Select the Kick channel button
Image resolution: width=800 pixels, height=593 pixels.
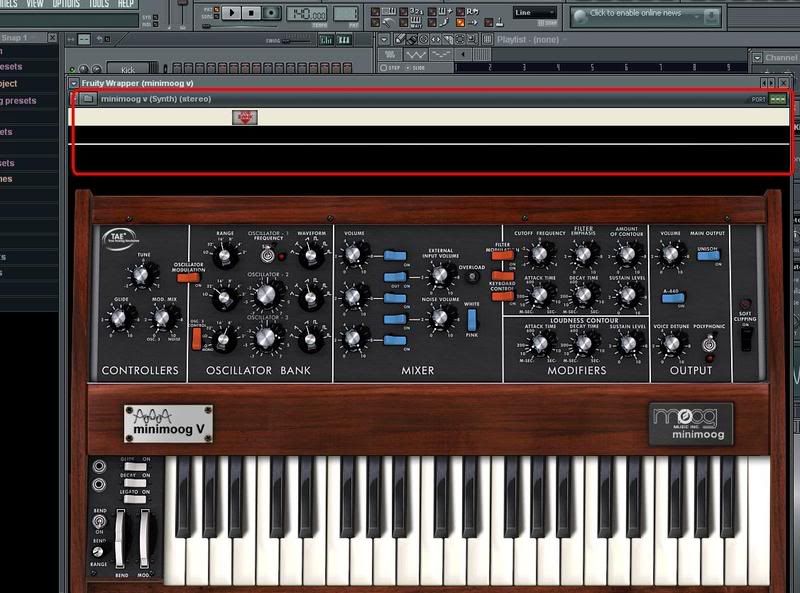point(128,69)
